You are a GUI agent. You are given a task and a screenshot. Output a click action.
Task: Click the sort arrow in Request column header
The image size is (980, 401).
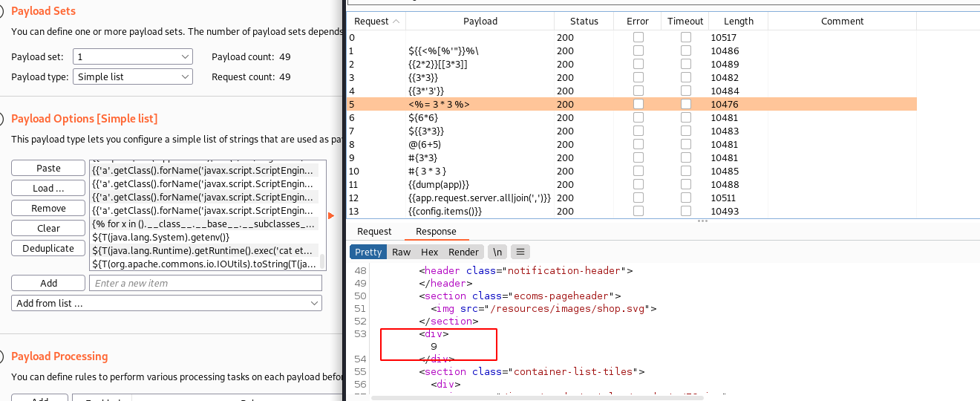396,22
